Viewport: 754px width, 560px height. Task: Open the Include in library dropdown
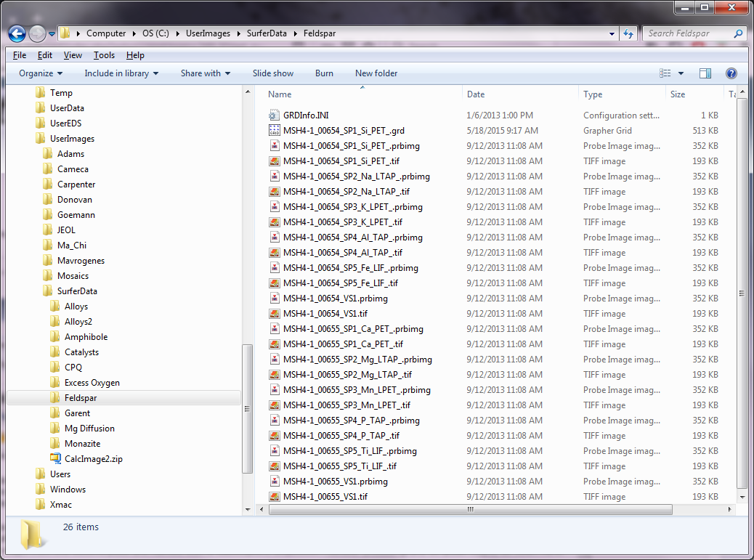pyautogui.click(x=121, y=73)
